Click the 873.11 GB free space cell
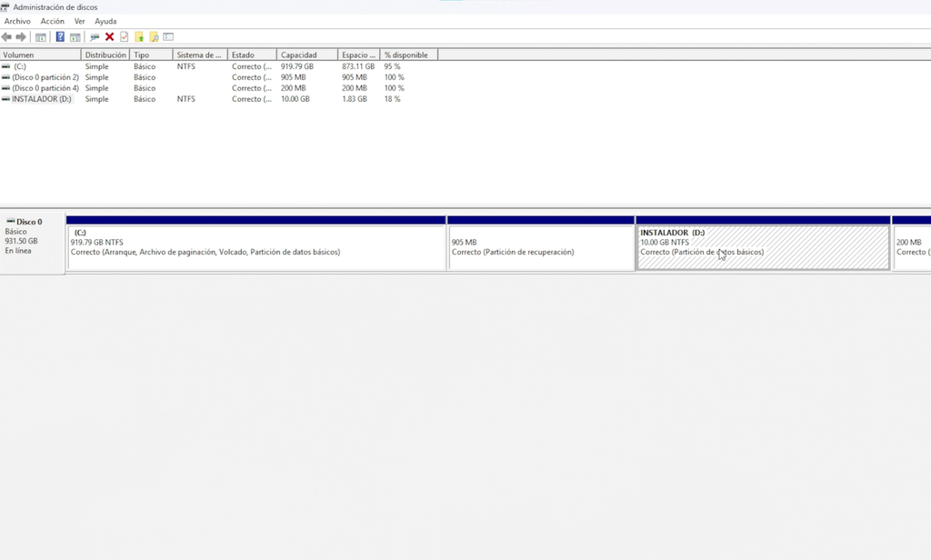 358,66
